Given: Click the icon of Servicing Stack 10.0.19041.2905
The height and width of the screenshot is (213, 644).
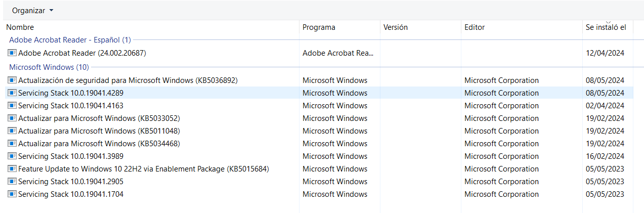Looking at the screenshot, I should pyautogui.click(x=12, y=182).
